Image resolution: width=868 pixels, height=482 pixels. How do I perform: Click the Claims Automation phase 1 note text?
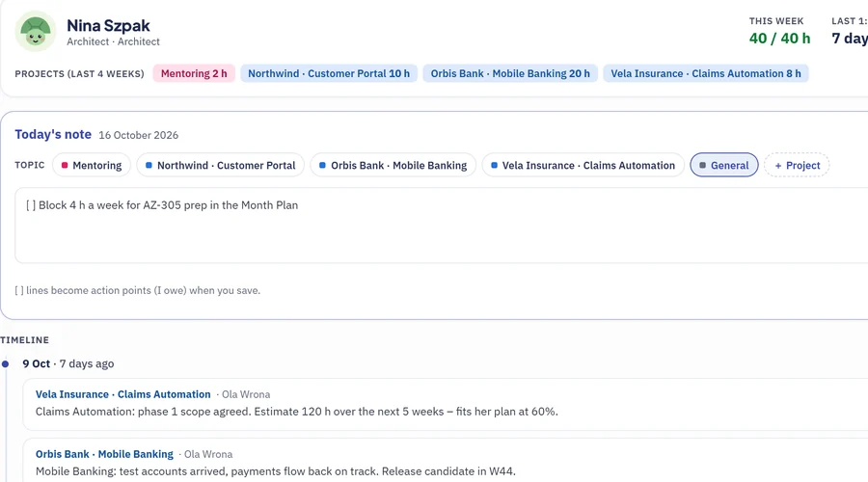click(297, 412)
